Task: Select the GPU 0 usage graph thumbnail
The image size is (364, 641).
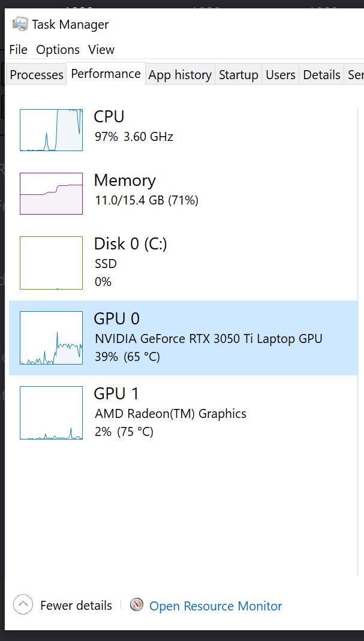Action: (51, 338)
